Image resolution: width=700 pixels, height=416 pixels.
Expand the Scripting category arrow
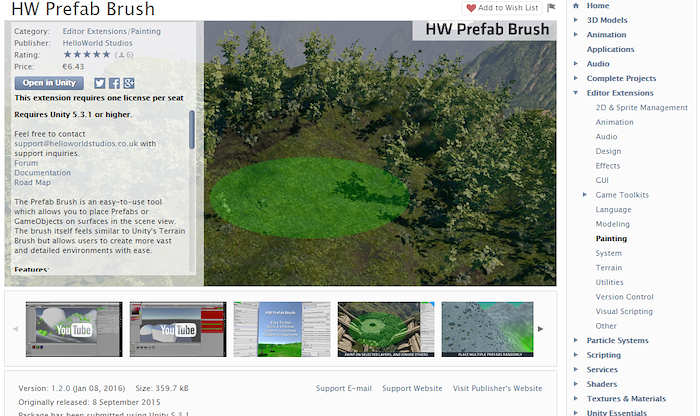[x=575, y=355]
